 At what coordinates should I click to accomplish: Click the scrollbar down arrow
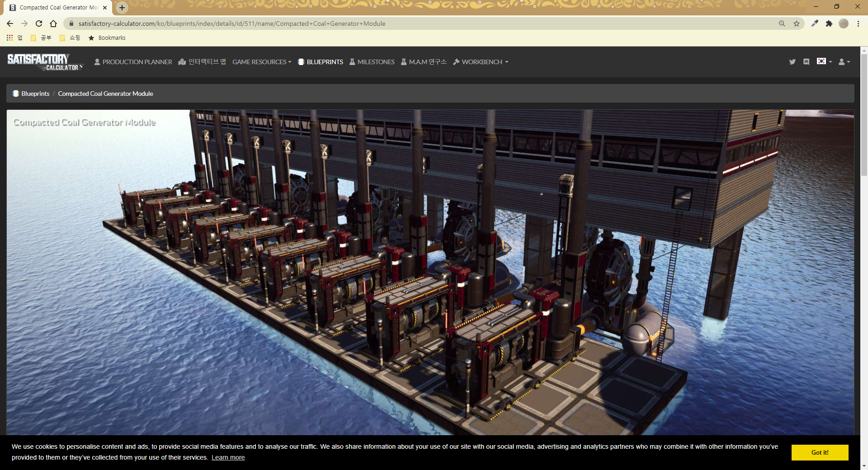pos(864,466)
